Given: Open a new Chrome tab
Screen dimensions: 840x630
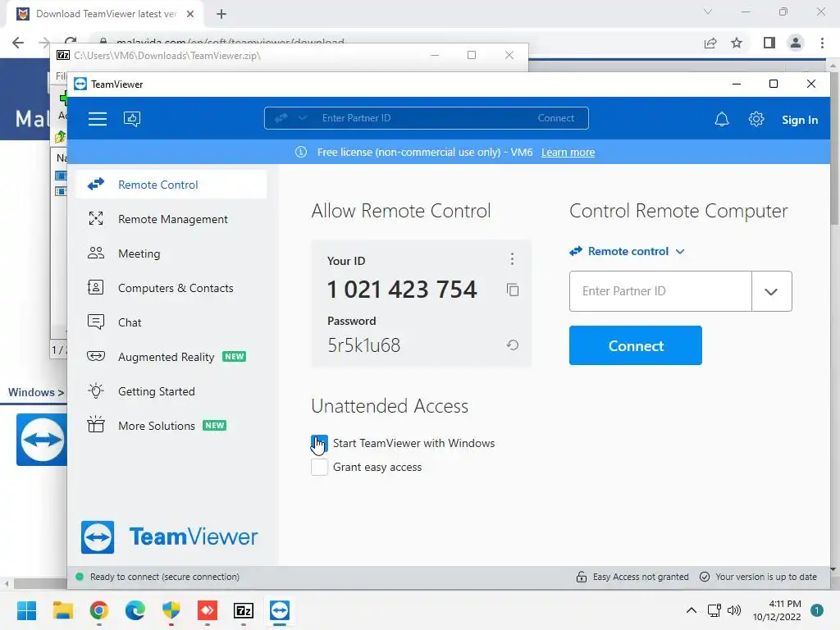Looking at the screenshot, I should click(221, 14).
